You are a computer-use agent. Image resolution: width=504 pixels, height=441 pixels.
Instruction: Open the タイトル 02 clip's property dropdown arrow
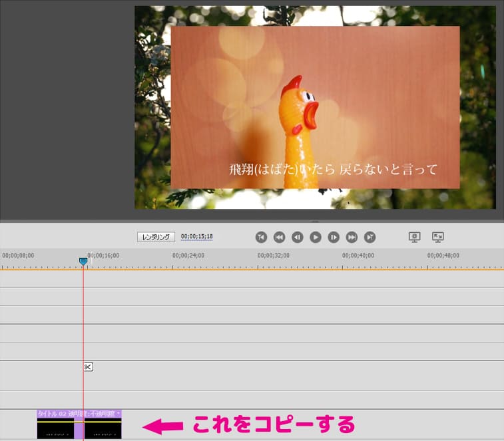pyautogui.click(x=119, y=414)
